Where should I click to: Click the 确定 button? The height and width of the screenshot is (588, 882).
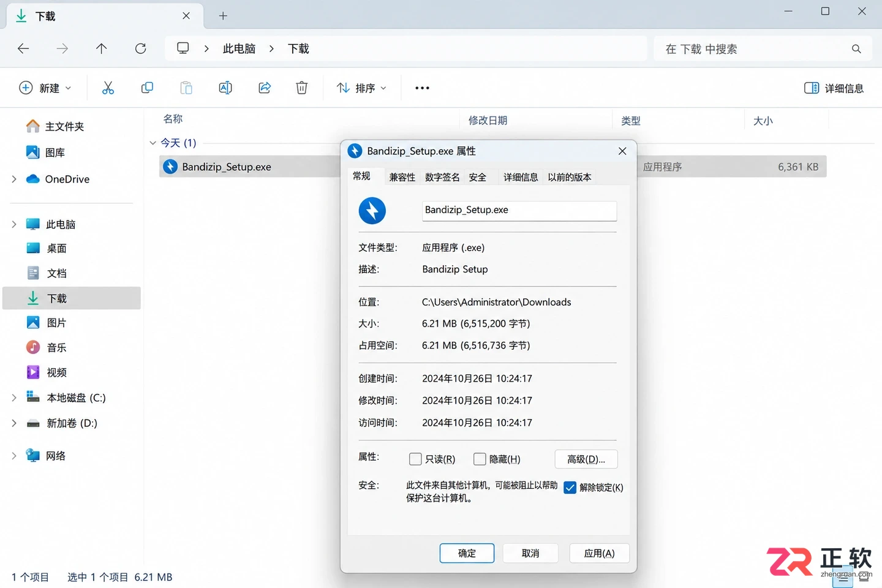click(x=467, y=553)
